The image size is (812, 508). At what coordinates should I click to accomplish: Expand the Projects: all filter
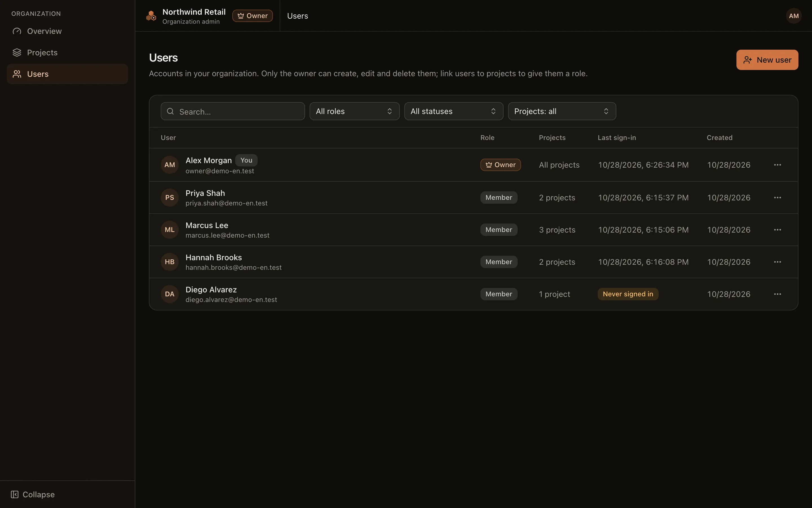pyautogui.click(x=562, y=111)
